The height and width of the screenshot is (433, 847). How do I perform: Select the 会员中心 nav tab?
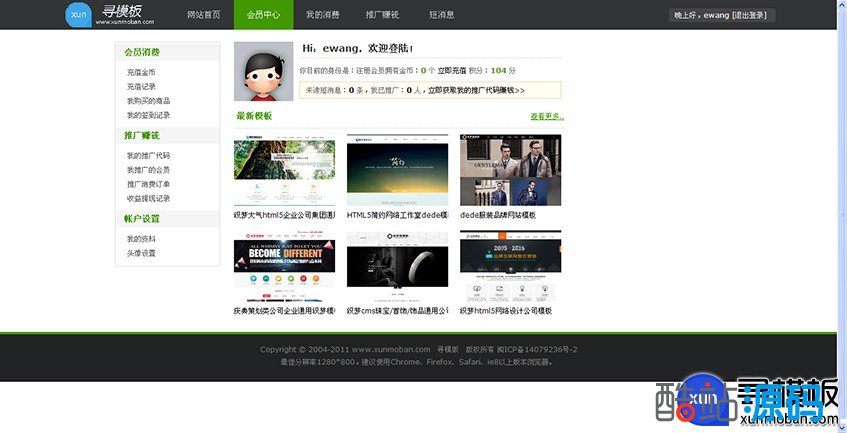(x=263, y=15)
